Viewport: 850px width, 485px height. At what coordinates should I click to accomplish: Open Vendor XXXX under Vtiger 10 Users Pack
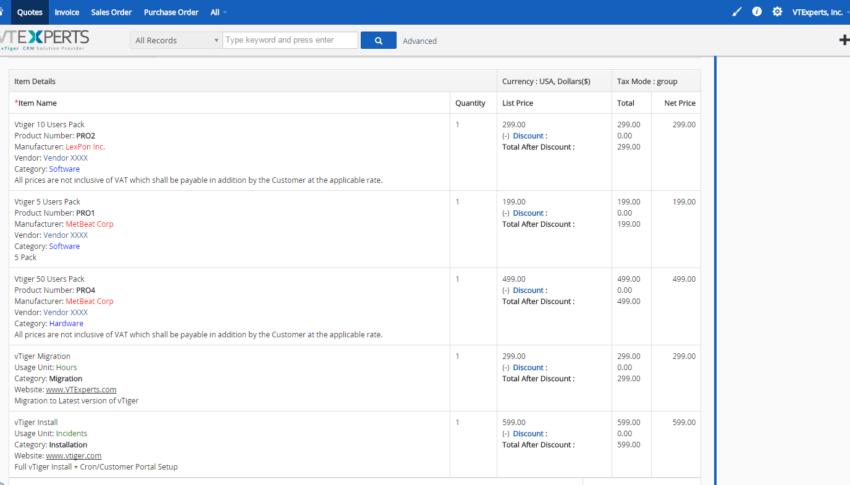coord(66,158)
